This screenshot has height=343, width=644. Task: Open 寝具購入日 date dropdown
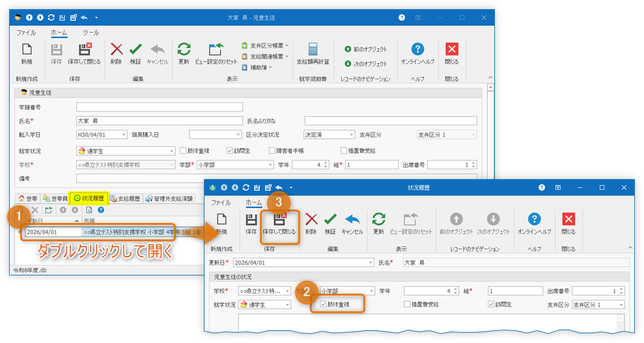[238, 135]
